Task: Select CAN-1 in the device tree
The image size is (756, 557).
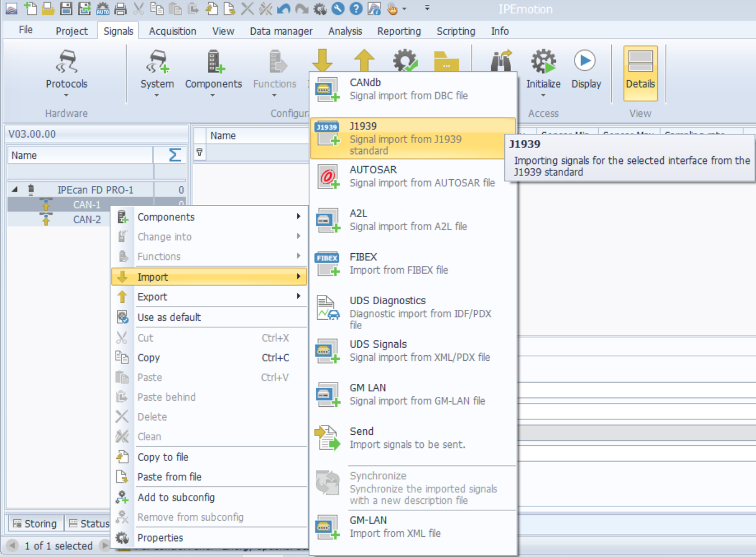Action: click(x=87, y=204)
